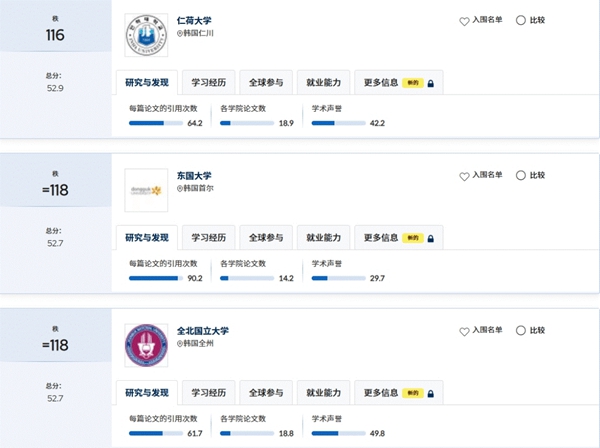Switch to 就业能力 tab for 全北国立大学

323,393
